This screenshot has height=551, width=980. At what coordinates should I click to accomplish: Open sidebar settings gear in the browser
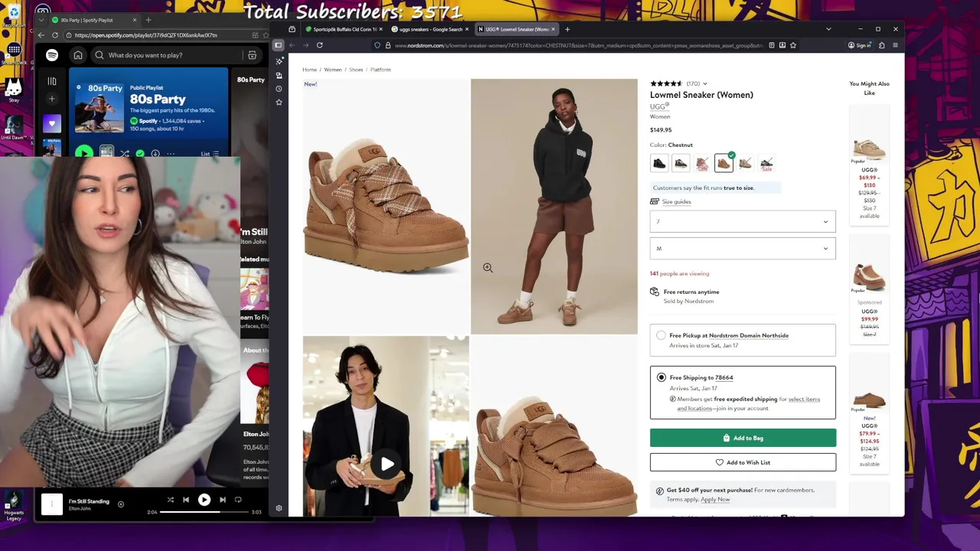pos(279,508)
